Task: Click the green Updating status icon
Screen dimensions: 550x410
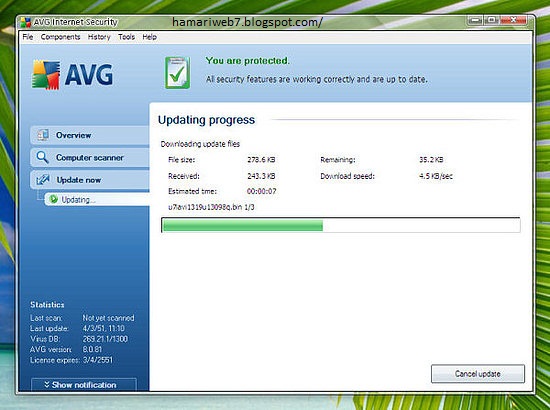Action: click(53, 199)
